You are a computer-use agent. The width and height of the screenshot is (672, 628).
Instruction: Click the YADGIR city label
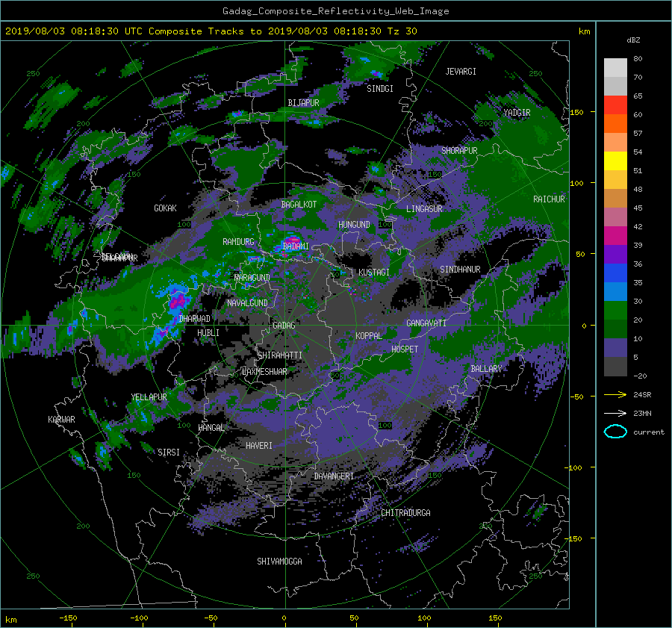pos(517,113)
